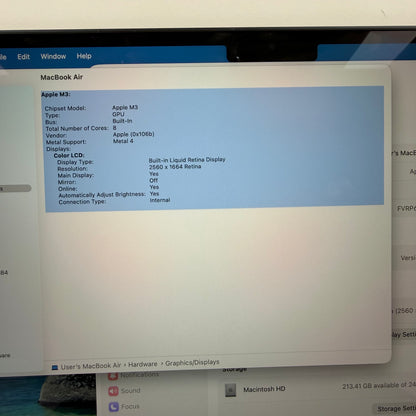Image resolution: width=416 pixels, height=416 pixels.
Task: Click the Resolution row showing 2560 x 1664
Action: click(129, 168)
